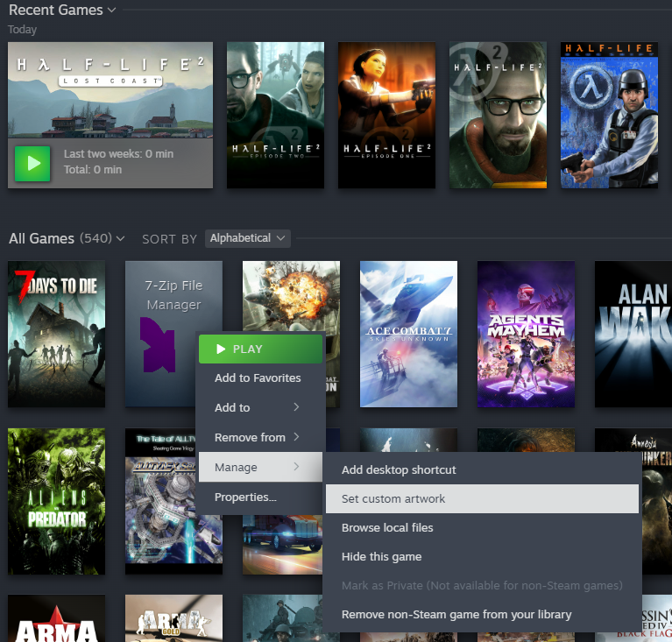Click the Total: 0 min playtime text
Screen dimensions: 672x642
click(x=93, y=170)
